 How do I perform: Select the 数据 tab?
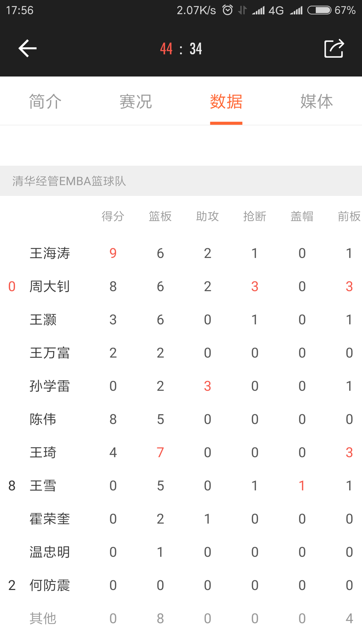[x=226, y=102]
